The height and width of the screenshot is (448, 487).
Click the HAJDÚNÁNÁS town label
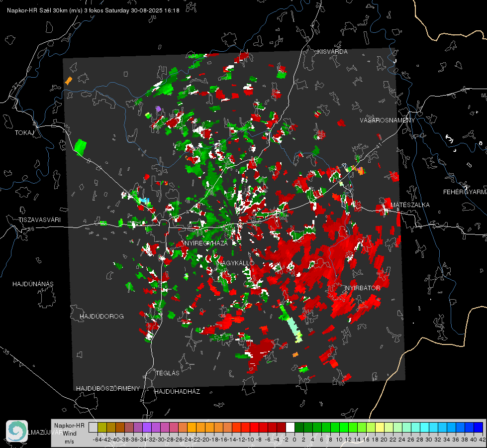33,284
